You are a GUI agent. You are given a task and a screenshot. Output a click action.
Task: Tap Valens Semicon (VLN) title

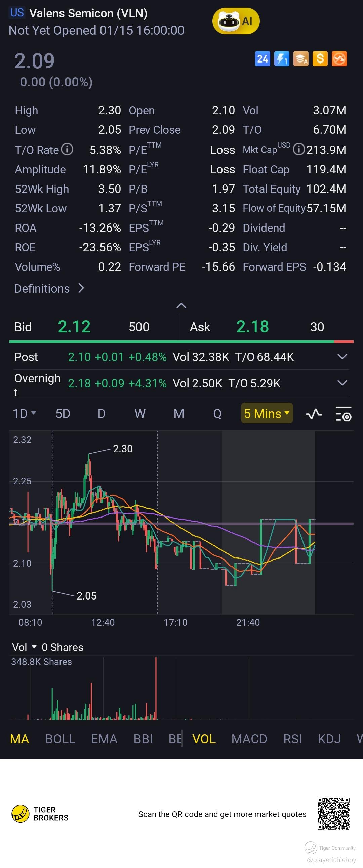[88, 13]
